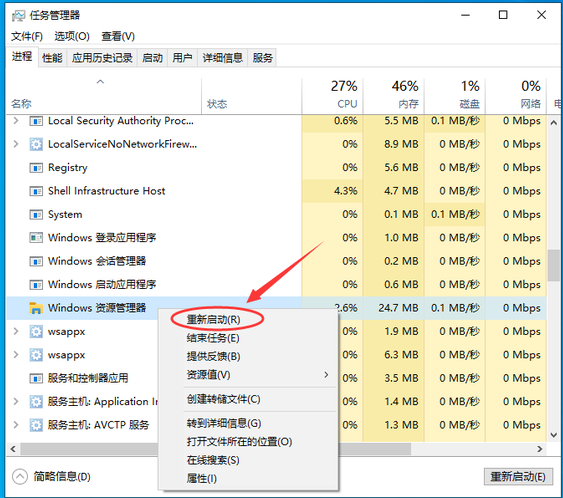563x498 pixels.
Task: Choose 属性(I) in context menu
Action: click(x=201, y=479)
